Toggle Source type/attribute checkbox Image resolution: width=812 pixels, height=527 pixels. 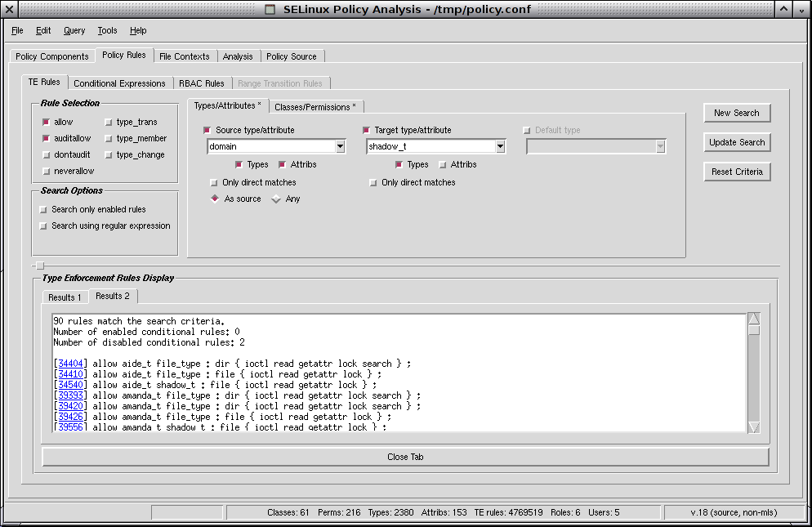[x=207, y=130]
